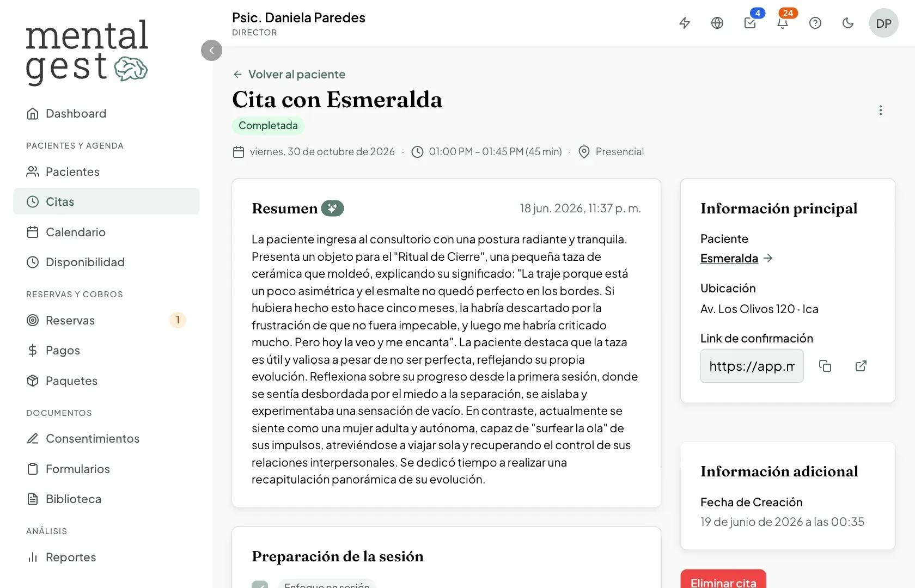Click the "Psic. Daniela Paredes" name in the header

pyautogui.click(x=298, y=17)
